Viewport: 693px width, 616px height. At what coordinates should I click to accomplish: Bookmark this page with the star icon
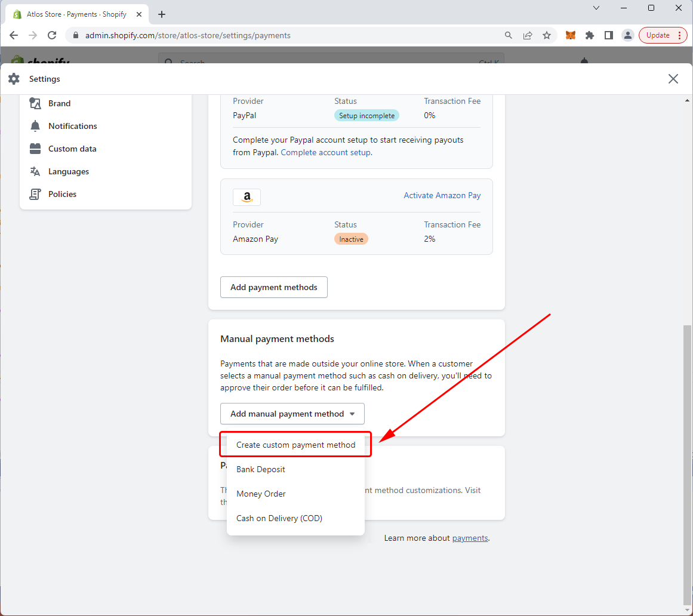[547, 35]
